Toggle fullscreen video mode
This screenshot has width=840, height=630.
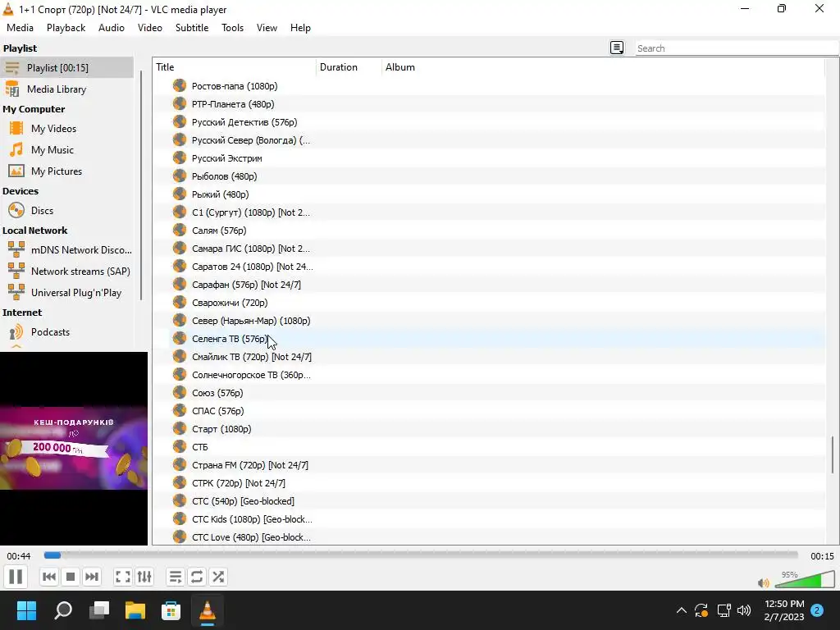(123, 577)
